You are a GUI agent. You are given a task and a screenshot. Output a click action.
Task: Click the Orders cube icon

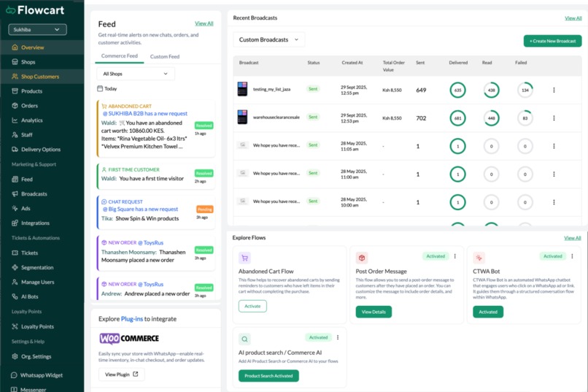click(15, 106)
